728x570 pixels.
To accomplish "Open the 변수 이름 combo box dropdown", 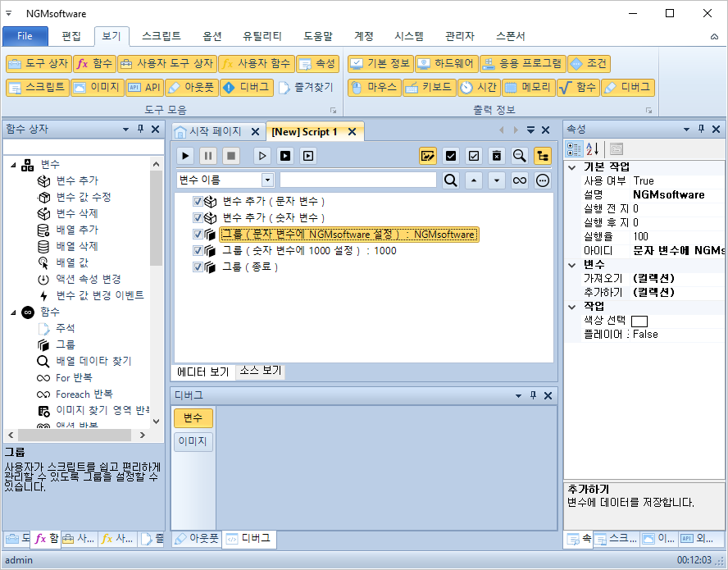I will [267, 180].
